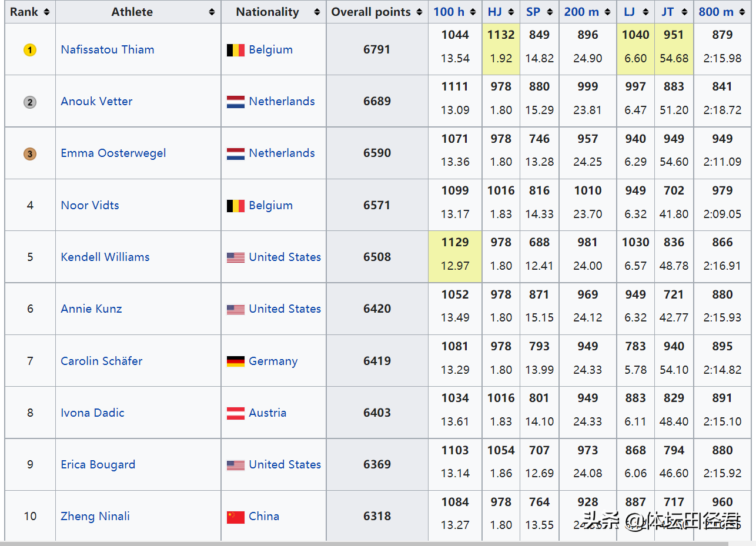Open Noor Vidts athlete link

[90, 206]
